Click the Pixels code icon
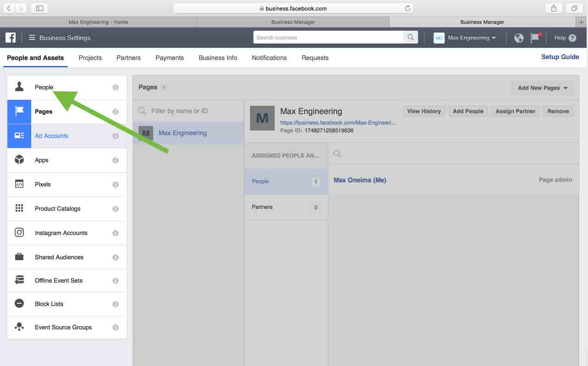 (19, 184)
